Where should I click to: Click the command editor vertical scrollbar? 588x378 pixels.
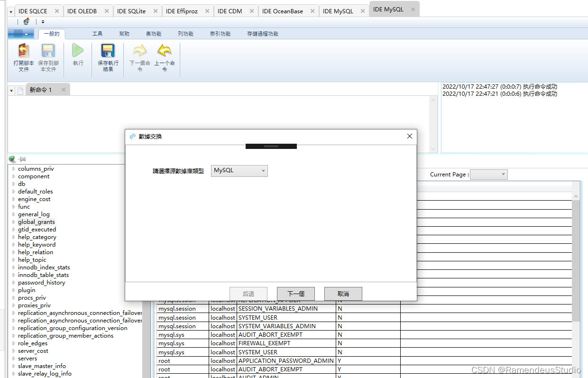coord(433,124)
